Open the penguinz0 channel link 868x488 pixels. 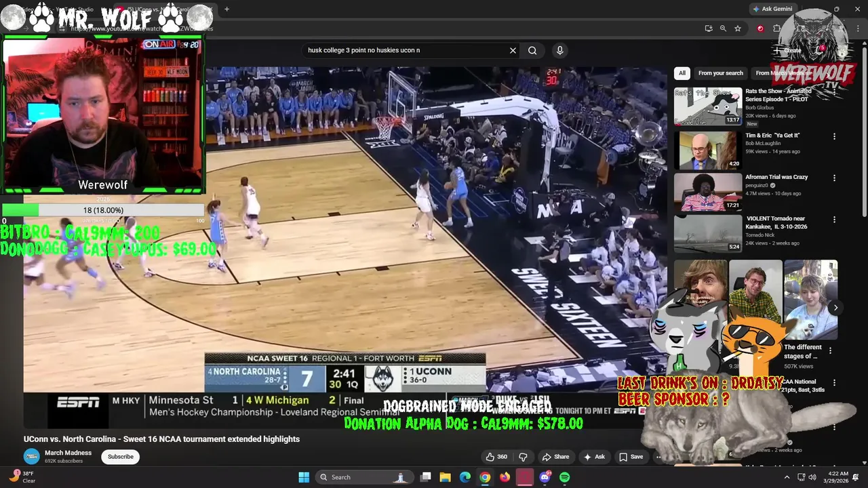tap(757, 185)
